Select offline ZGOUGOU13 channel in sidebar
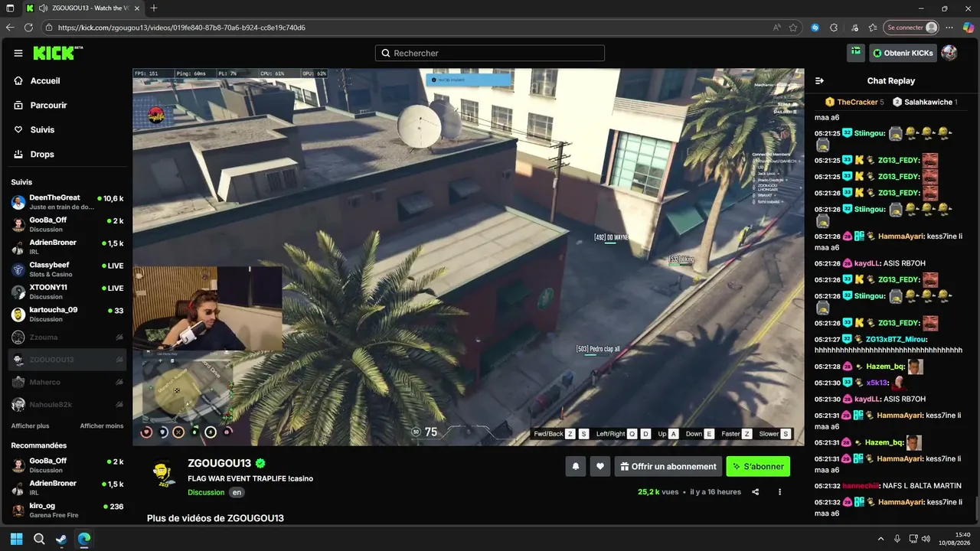The image size is (980, 551). 67,360
